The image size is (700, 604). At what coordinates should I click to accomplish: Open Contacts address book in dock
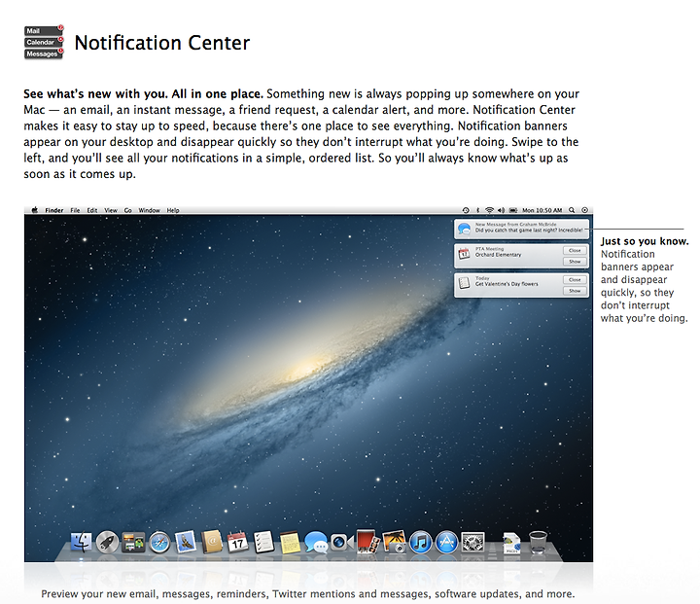point(212,543)
